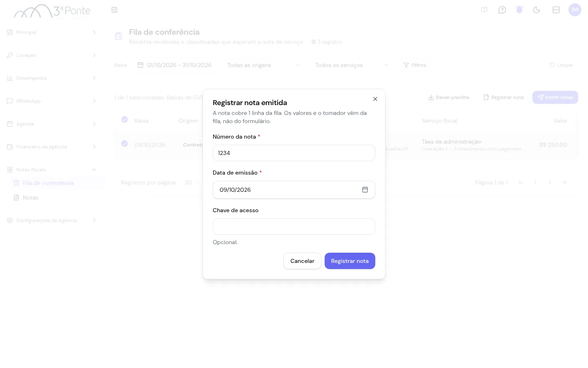Screen dimensions: 588x368
Task: Collapse the sidebar with the panel icon
Action: pyautogui.click(x=114, y=10)
